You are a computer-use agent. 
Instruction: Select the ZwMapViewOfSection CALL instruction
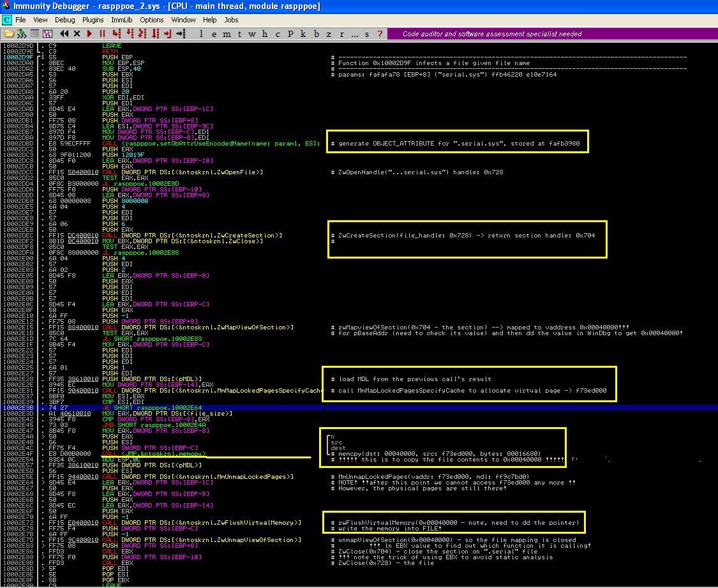(x=197, y=328)
